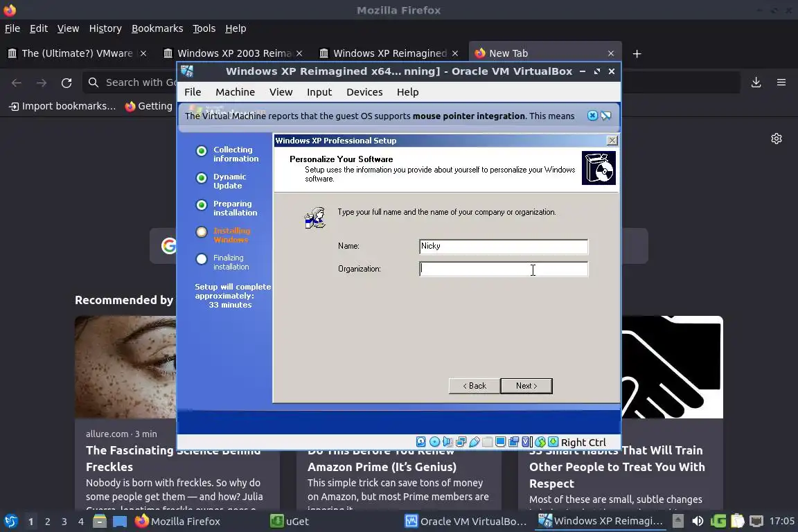This screenshot has width=798, height=532.
Task: Click the Firefox forward arrow
Action: (x=42, y=82)
